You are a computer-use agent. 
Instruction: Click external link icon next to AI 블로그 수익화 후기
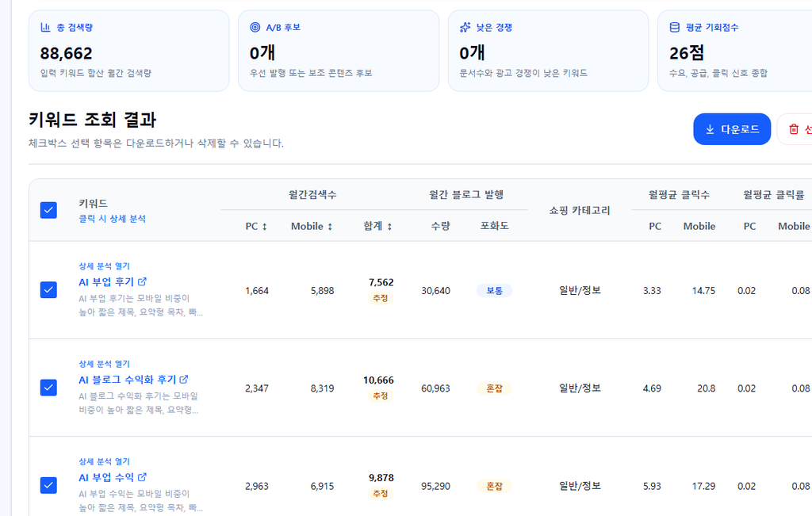pos(184,380)
